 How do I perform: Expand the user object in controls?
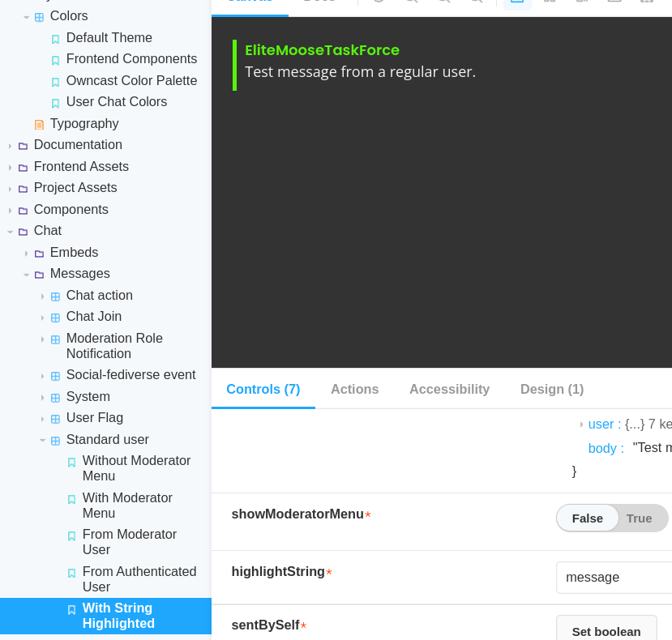(582, 424)
